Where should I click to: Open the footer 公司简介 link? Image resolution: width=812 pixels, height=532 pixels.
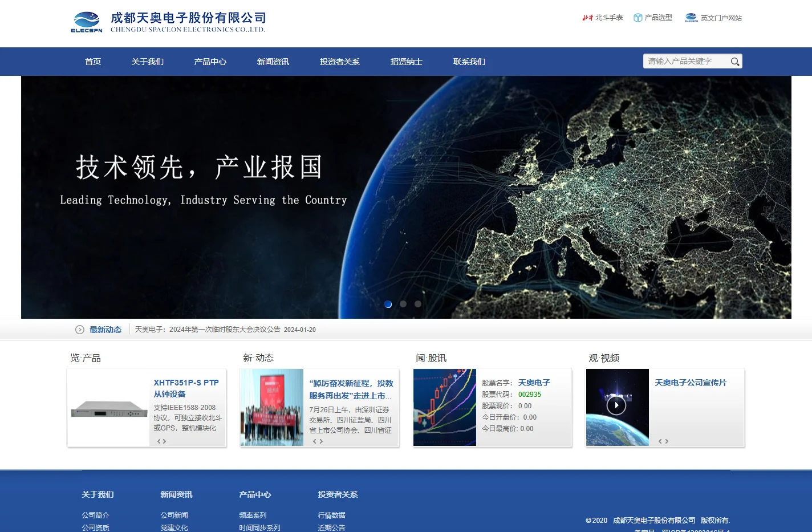pos(95,515)
